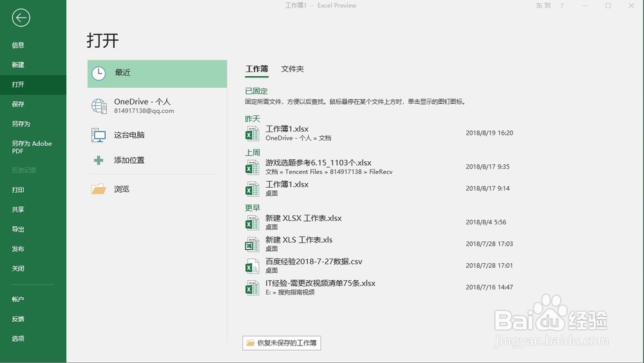Click account name 东 刘 in title bar
The height and width of the screenshot is (363, 644).
tap(543, 6)
